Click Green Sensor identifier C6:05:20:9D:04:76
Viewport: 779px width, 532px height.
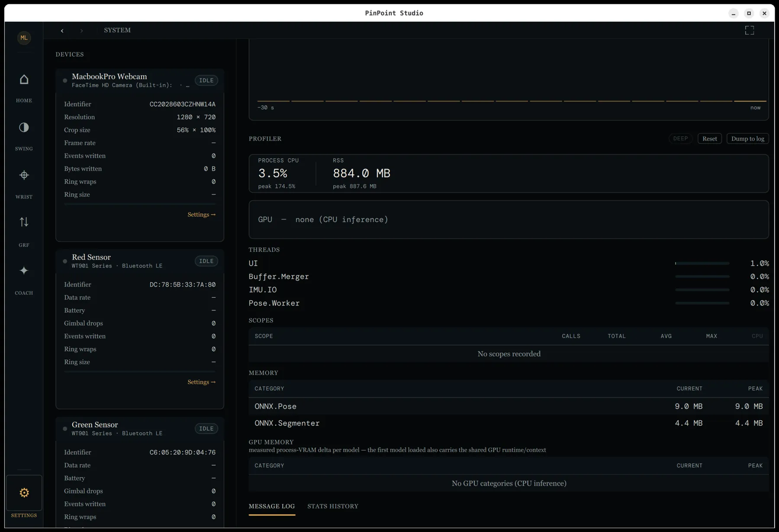tap(182, 452)
